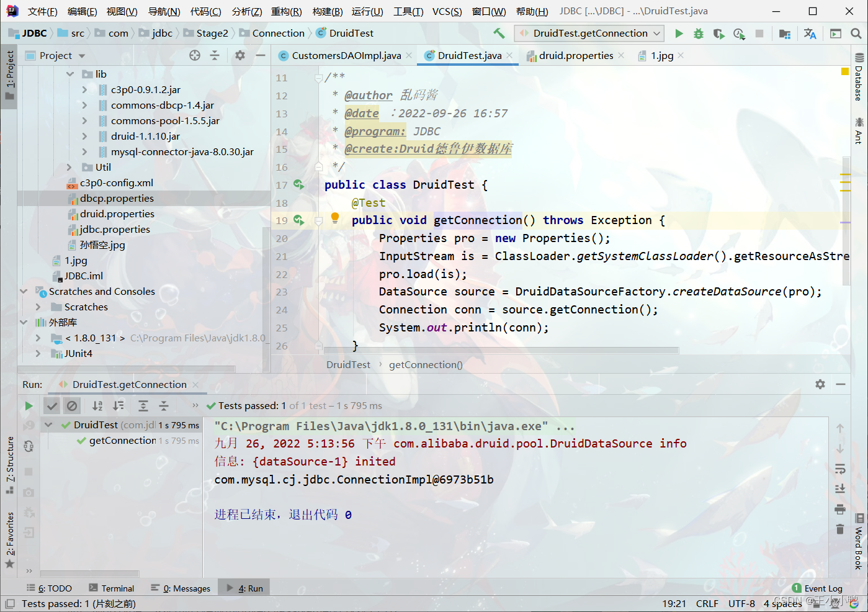Click the UTF-8 encoding in status bar
The image size is (868, 612).
pos(741,603)
